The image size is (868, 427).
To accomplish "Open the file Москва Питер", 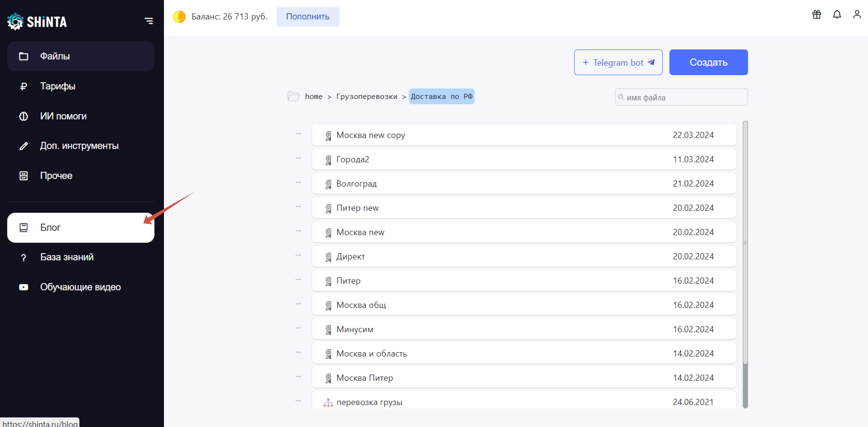I will 524,378.
